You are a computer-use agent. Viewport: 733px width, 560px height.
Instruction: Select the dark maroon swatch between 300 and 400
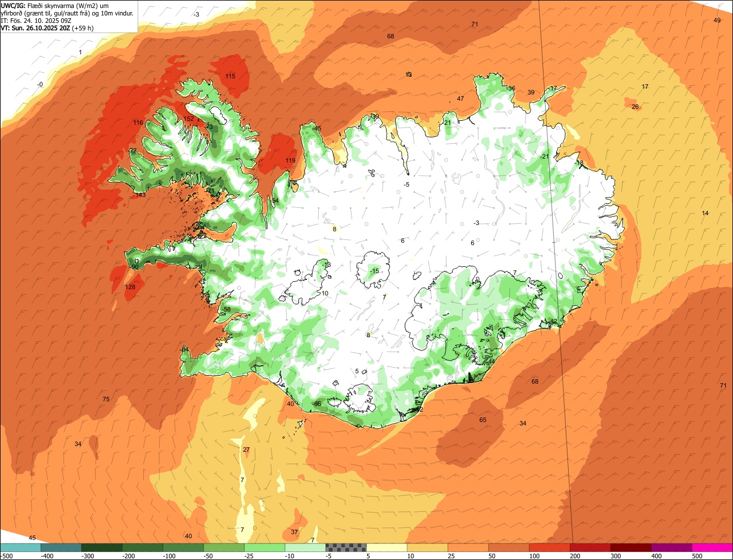click(631, 547)
